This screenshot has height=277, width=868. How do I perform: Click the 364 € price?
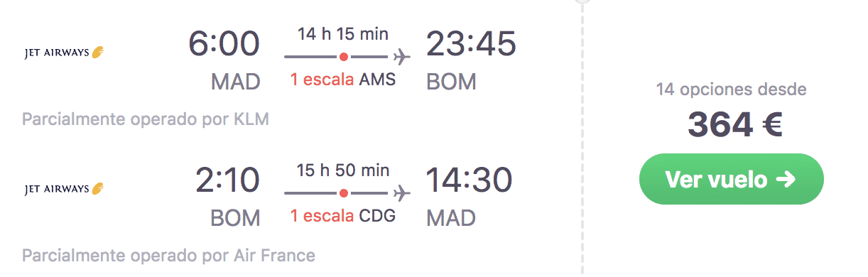(734, 126)
